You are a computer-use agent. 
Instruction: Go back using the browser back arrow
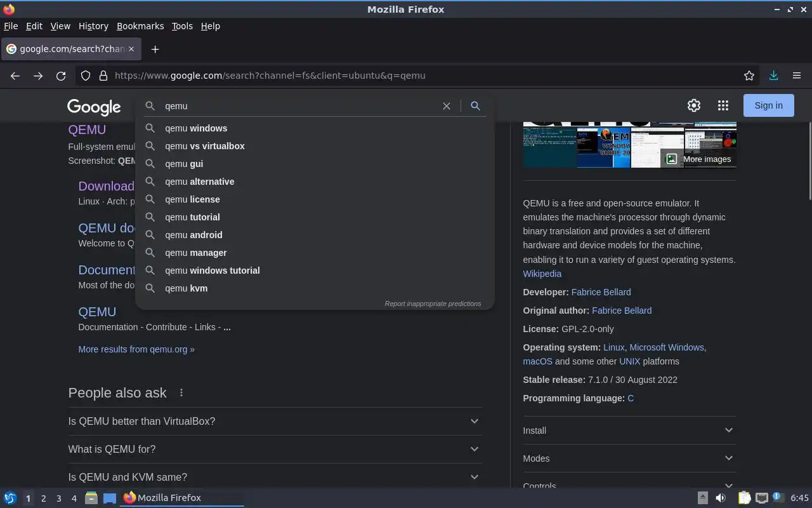(x=15, y=76)
